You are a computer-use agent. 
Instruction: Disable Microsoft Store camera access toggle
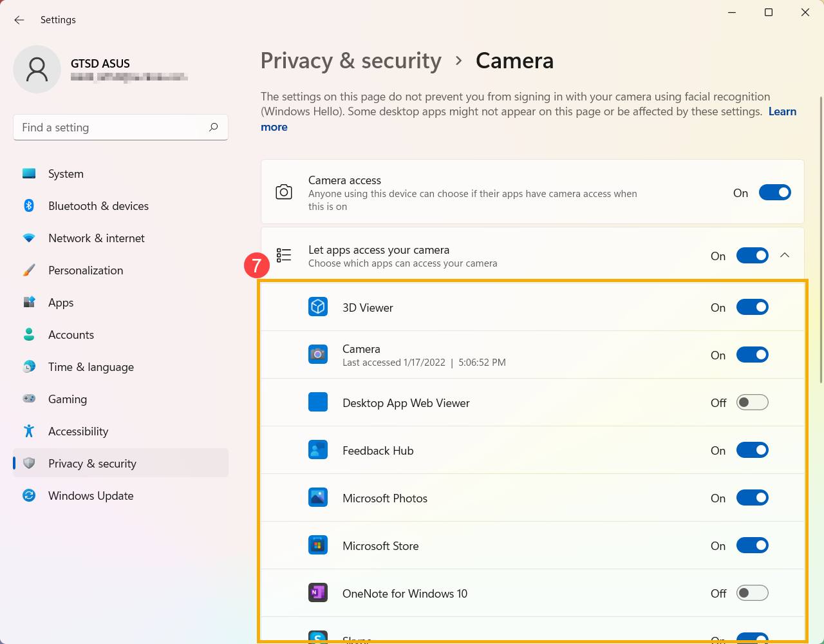pos(753,545)
